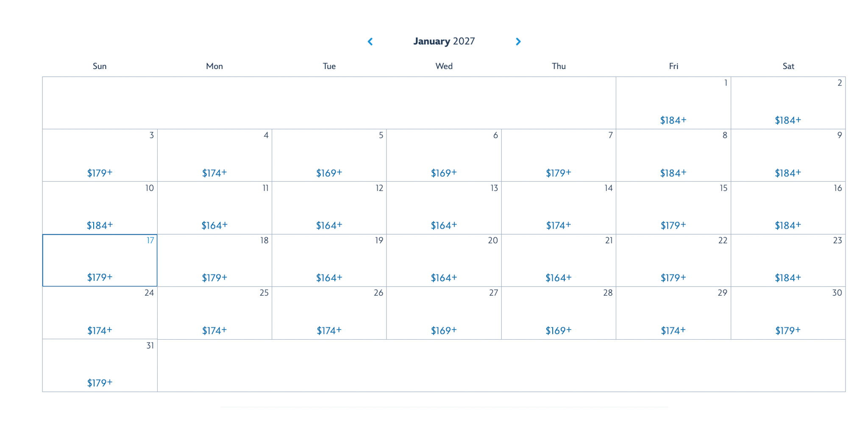The height and width of the screenshot is (443, 868).
Task: Select Wednesday January 27 at $169+
Action: pyautogui.click(x=444, y=313)
